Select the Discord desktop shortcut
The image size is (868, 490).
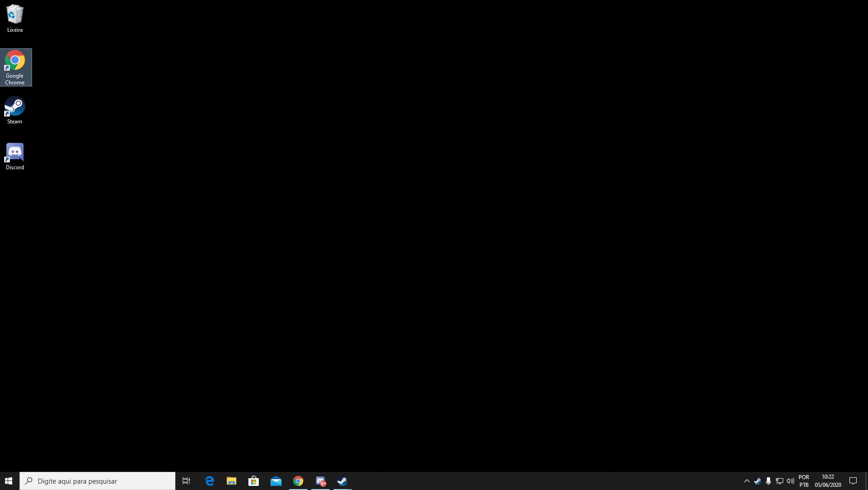(15, 157)
